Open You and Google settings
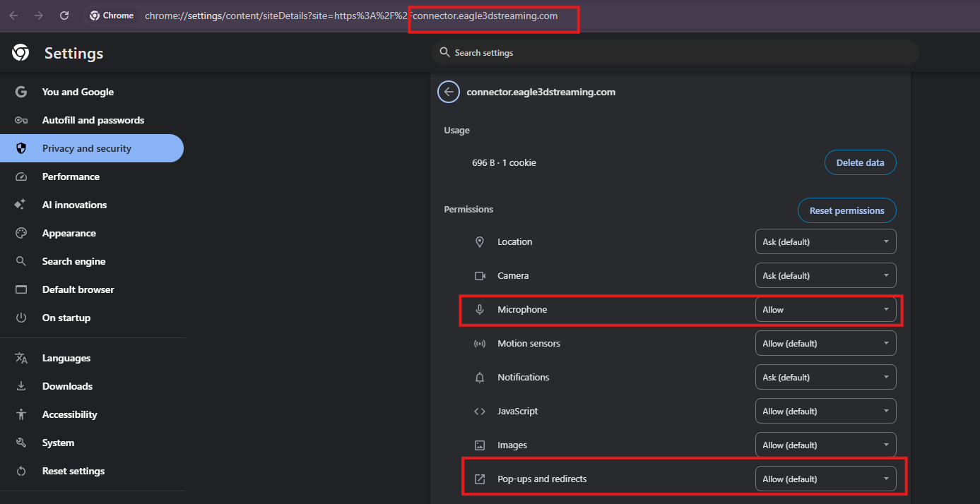 92,92
